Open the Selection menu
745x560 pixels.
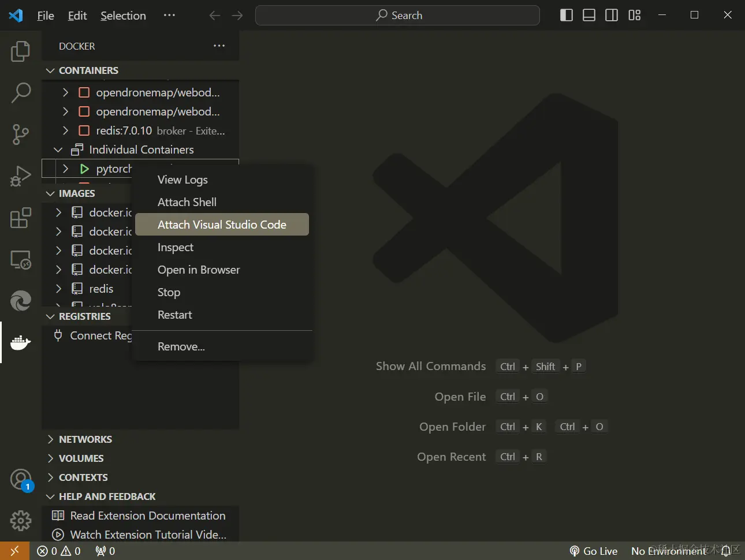[x=123, y=16]
